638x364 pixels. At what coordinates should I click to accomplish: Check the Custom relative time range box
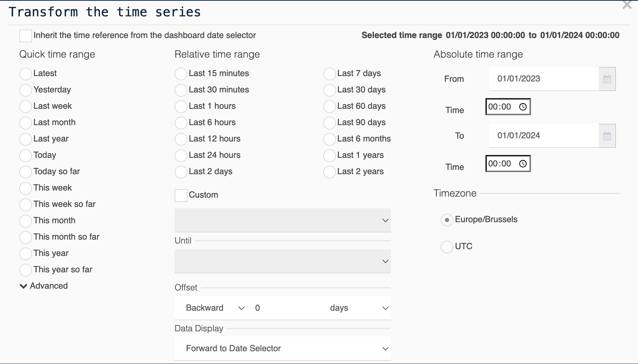tap(181, 195)
